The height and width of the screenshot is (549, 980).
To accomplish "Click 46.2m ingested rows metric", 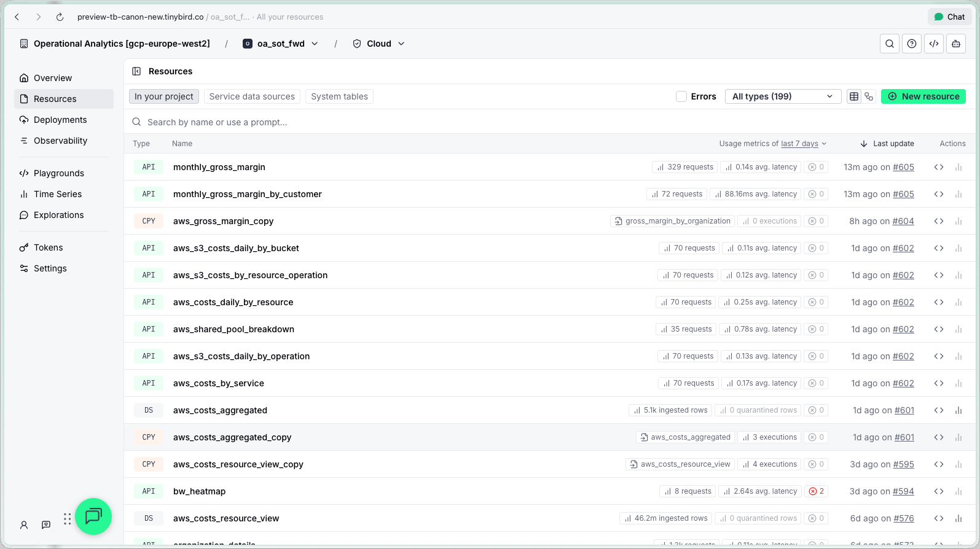I will [x=665, y=518].
